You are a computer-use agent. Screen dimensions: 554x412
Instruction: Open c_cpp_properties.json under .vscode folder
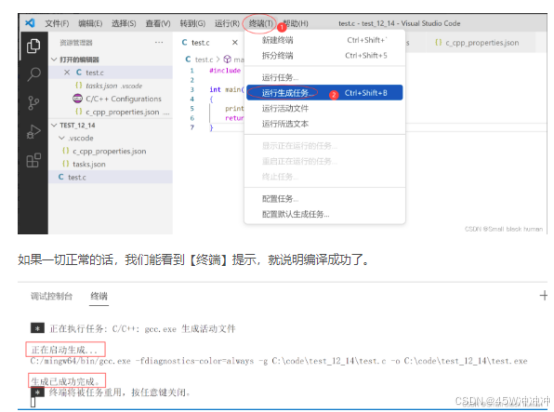tap(110, 151)
